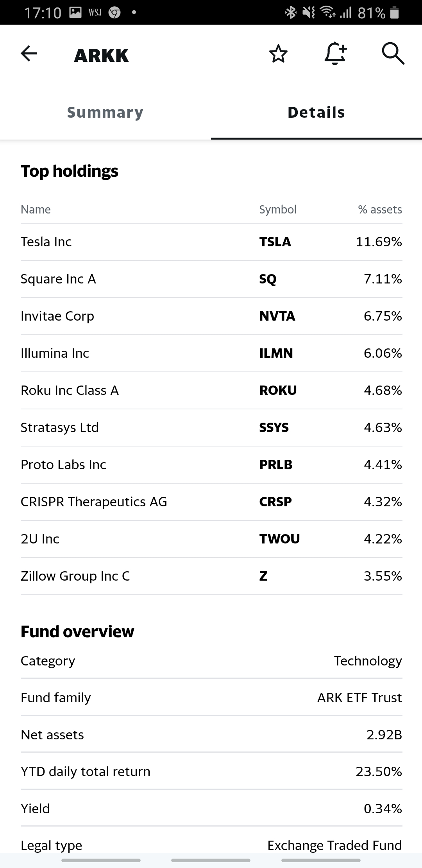This screenshot has width=422, height=868.
Task: Tap the TWOU symbol
Action: click(x=279, y=539)
